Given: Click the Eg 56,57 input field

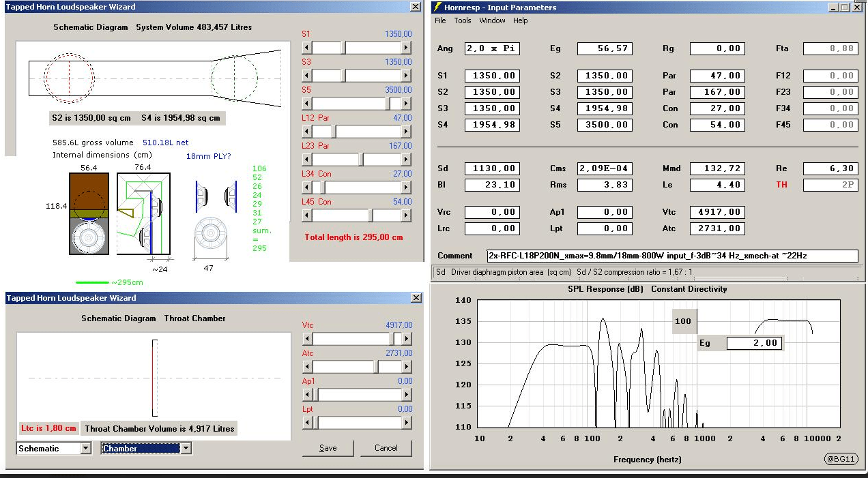Looking at the screenshot, I should pyautogui.click(x=605, y=48).
